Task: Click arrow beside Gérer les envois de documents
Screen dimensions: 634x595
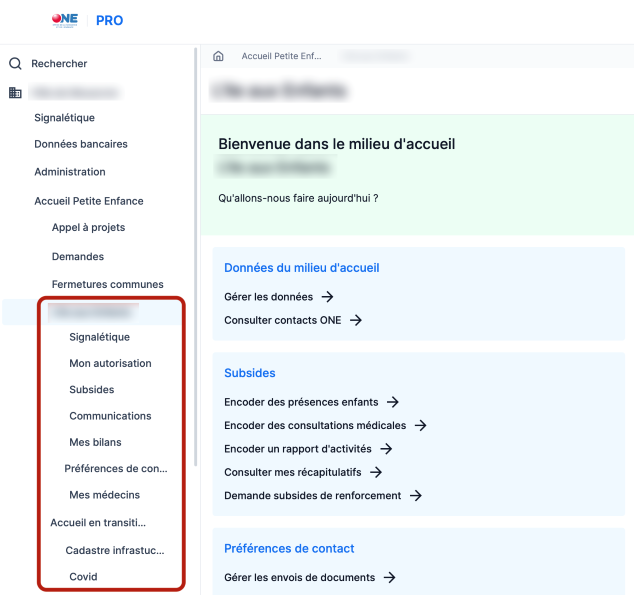Action: click(x=390, y=577)
